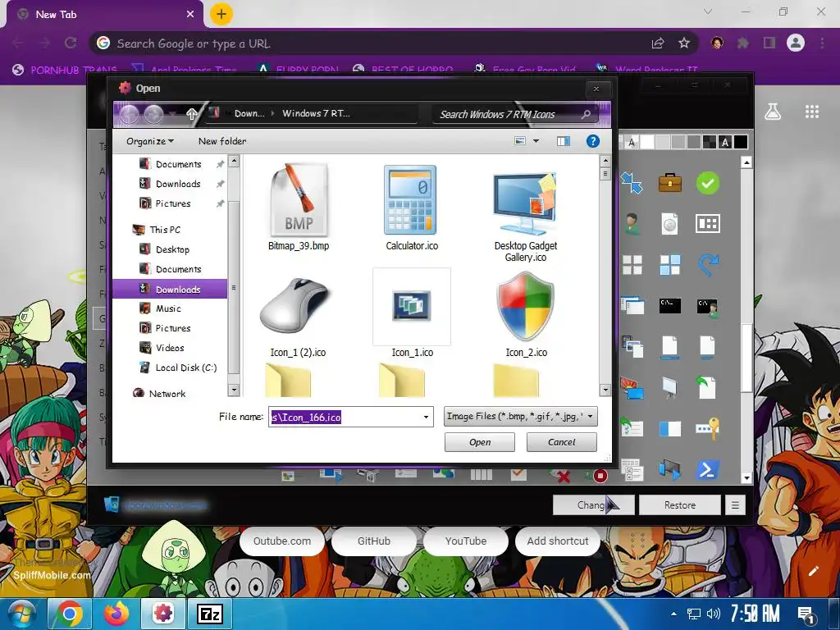Open the Google apps grid icon

(x=812, y=112)
